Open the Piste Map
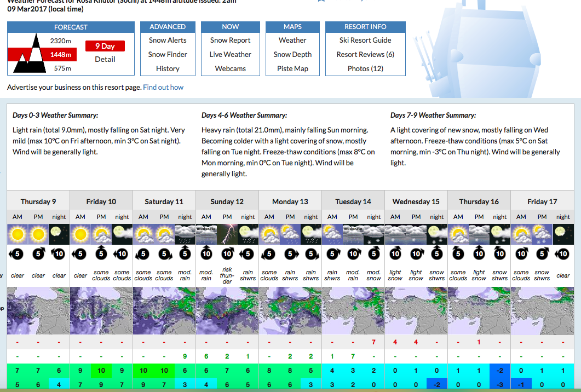 click(292, 68)
